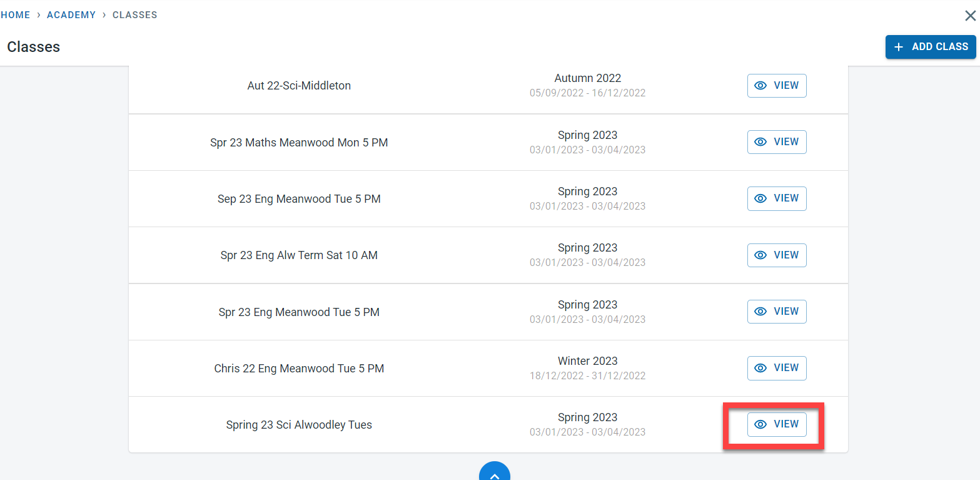
Task: Click the Winter 2023 term label
Action: click(587, 361)
